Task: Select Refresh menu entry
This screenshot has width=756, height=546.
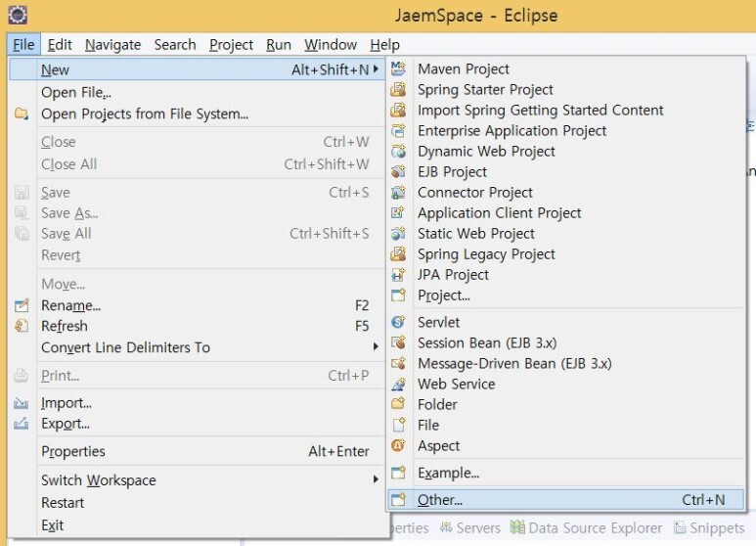Action: coord(197,326)
